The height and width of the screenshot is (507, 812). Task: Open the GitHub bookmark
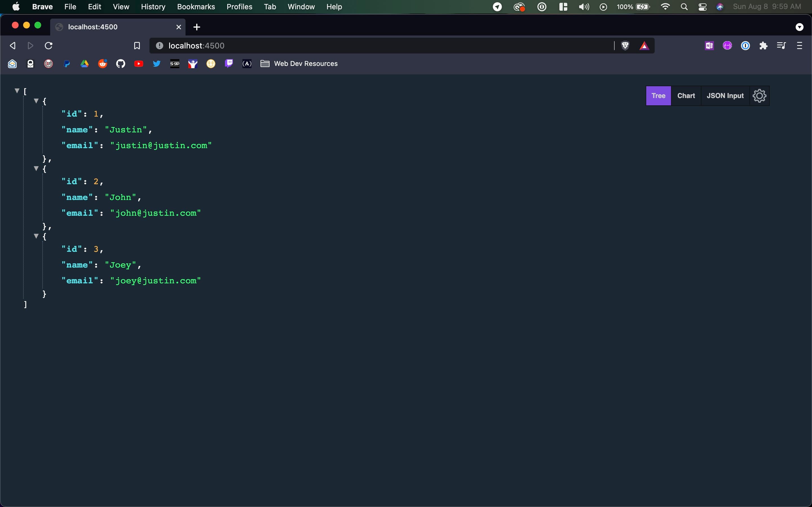(x=120, y=63)
